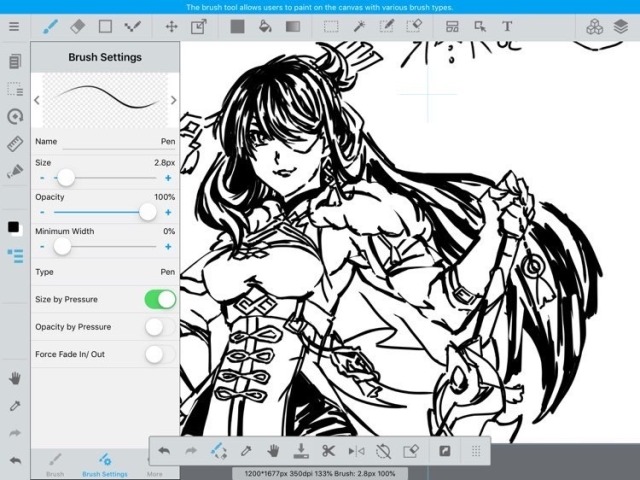Click Undo in the bottom shortcut bar
640x480 pixels.
(x=164, y=451)
